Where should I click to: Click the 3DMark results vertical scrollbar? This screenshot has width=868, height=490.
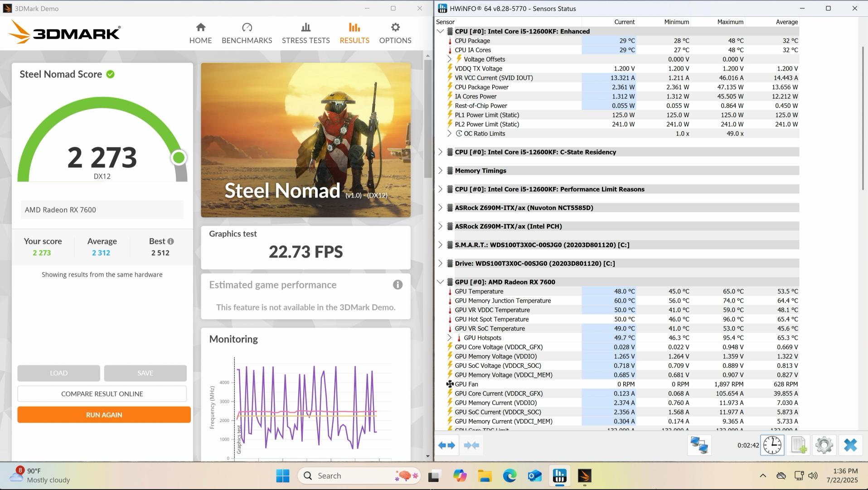coord(427,118)
